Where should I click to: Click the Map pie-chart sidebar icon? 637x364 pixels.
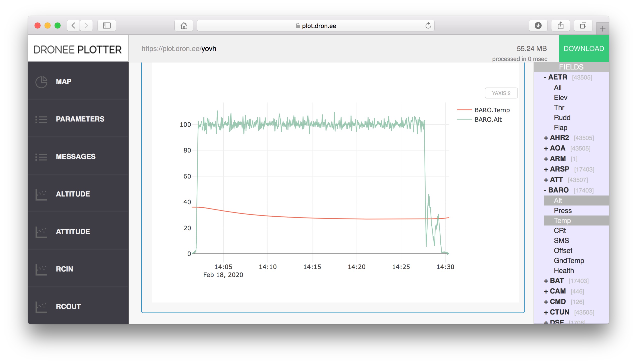41,82
